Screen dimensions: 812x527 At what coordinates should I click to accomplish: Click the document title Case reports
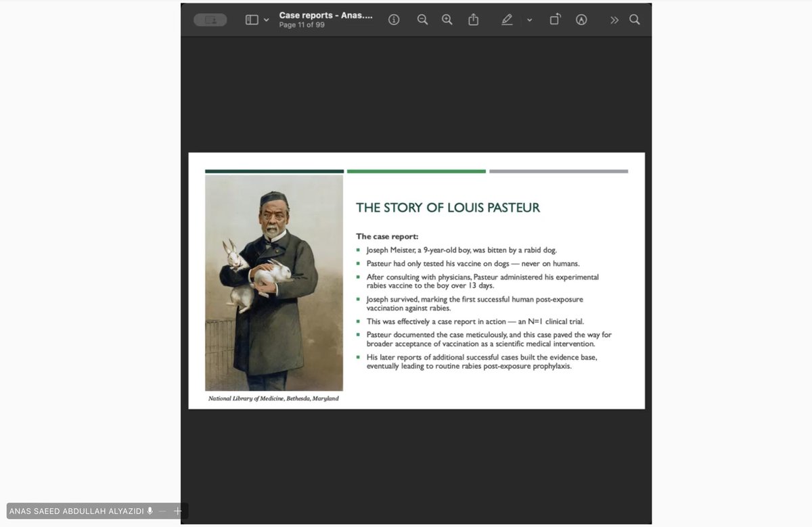point(326,15)
